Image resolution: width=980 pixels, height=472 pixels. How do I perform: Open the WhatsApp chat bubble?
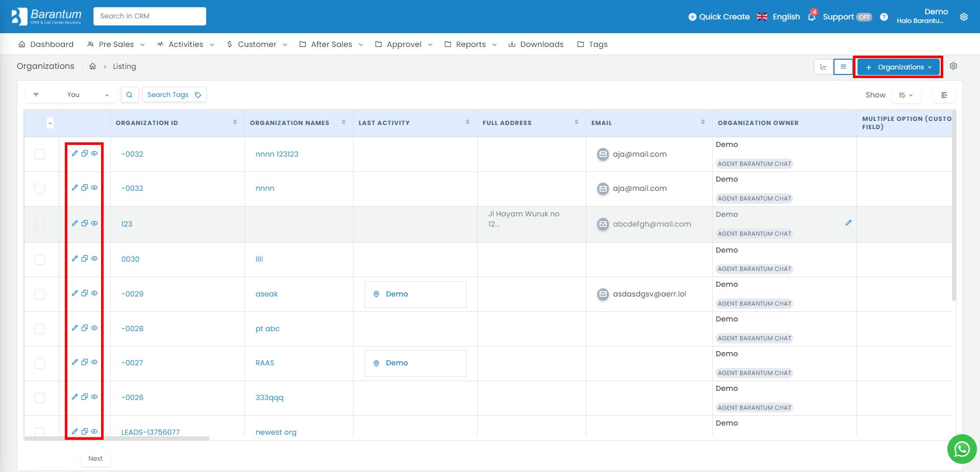coord(962,449)
